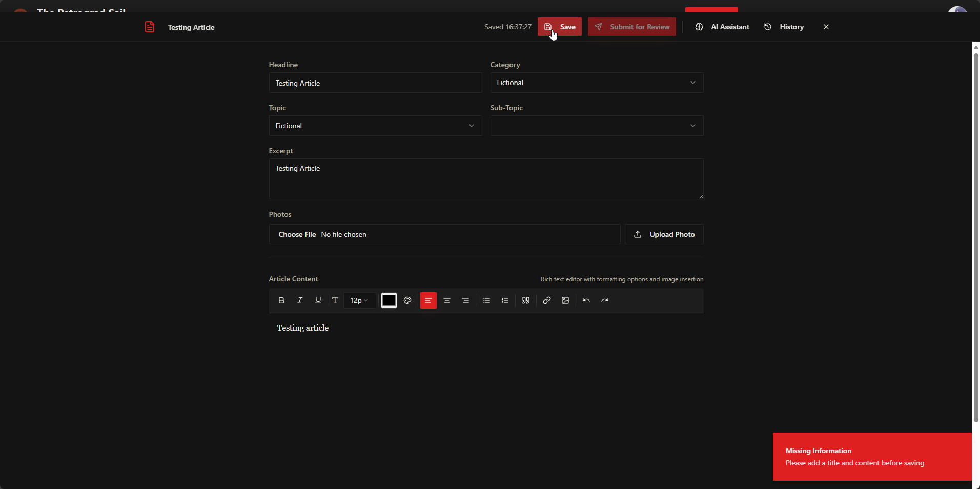The width and height of the screenshot is (980, 489).
Task: Click the black text color swatch
Action: click(389, 300)
